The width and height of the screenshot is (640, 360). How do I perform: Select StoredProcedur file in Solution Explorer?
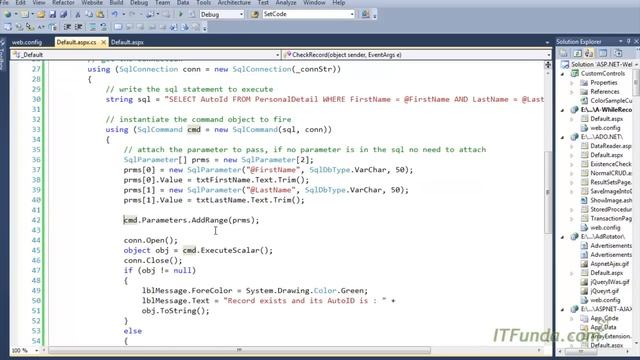pos(611,209)
